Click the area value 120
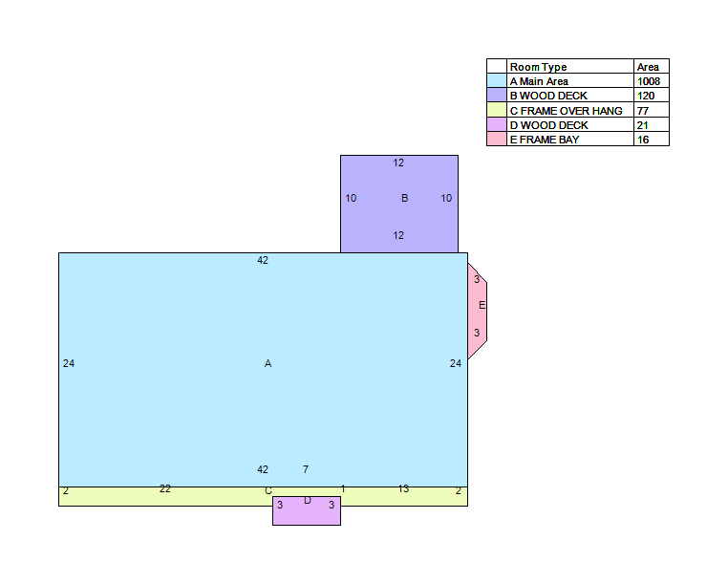 pyautogui.click(x=646, y=96)
